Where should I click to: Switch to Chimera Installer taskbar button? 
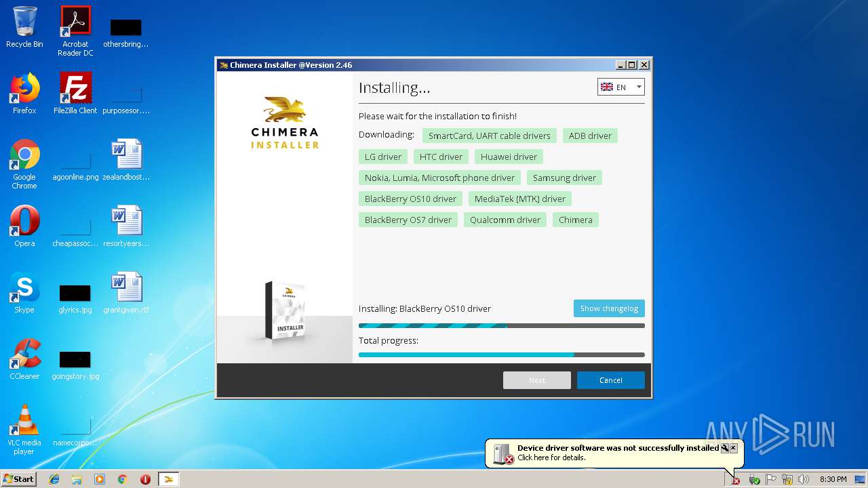[x=169, y=479]
